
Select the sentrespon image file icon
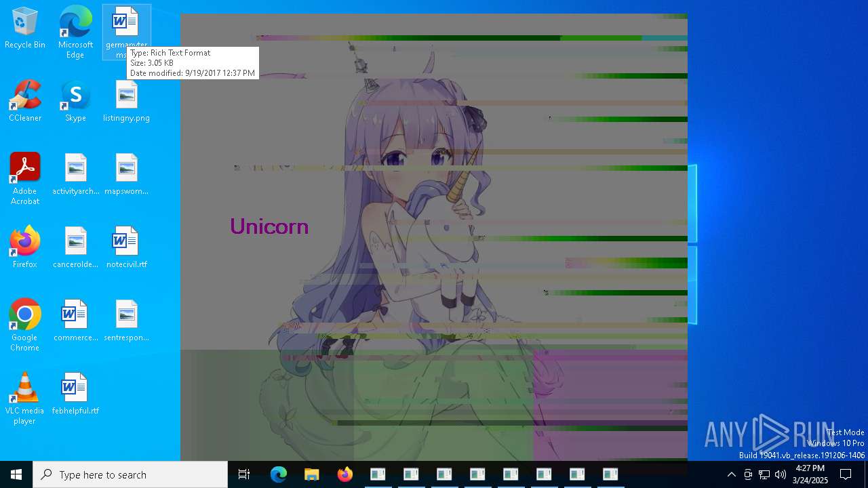127,322
